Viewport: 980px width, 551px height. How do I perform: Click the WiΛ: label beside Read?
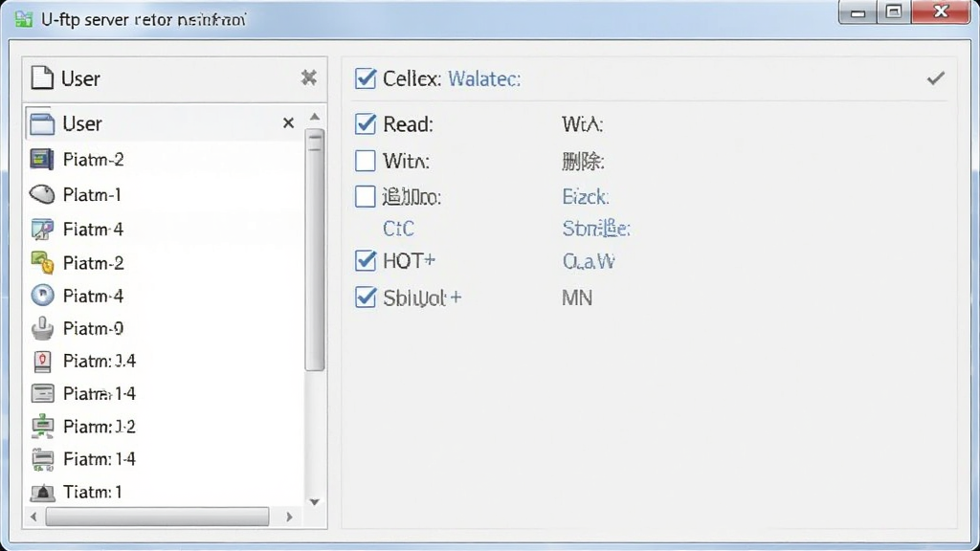(x=583, y=124)
